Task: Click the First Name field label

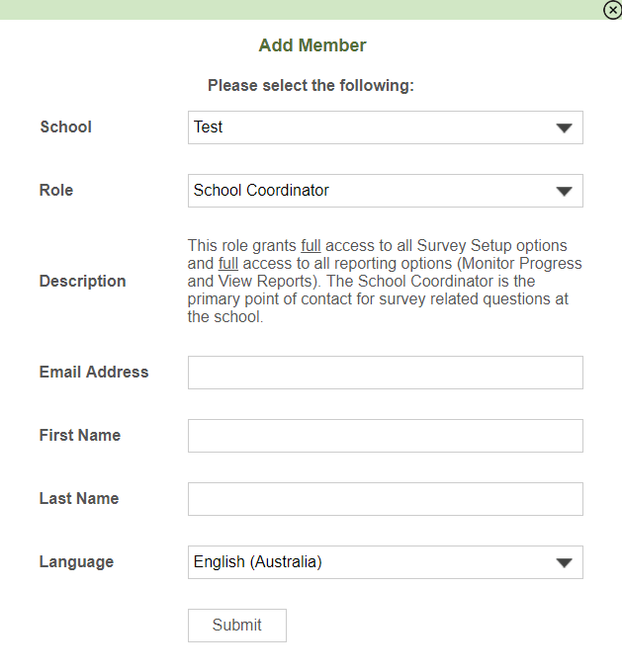Action: [x=80, y=436]
